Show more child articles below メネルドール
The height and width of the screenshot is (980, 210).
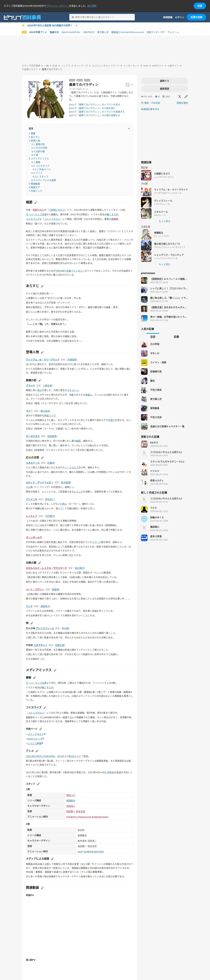165,221
